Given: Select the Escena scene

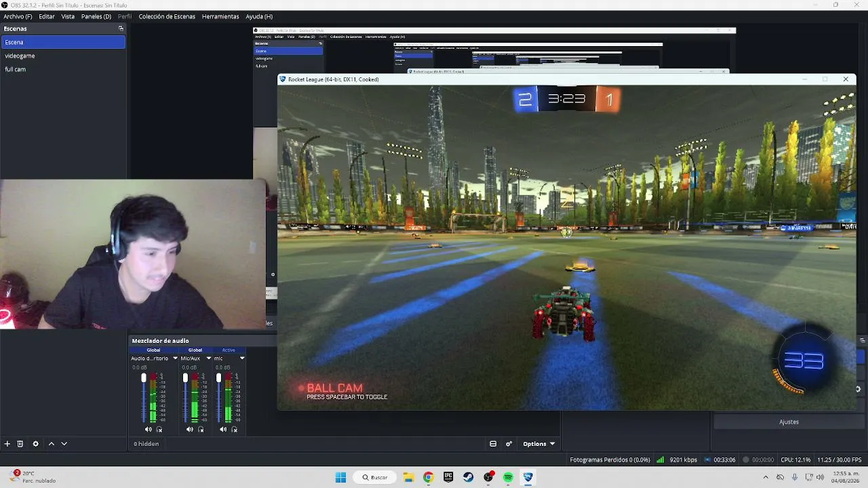Looking at the screenshot, I should pos(63,42).
